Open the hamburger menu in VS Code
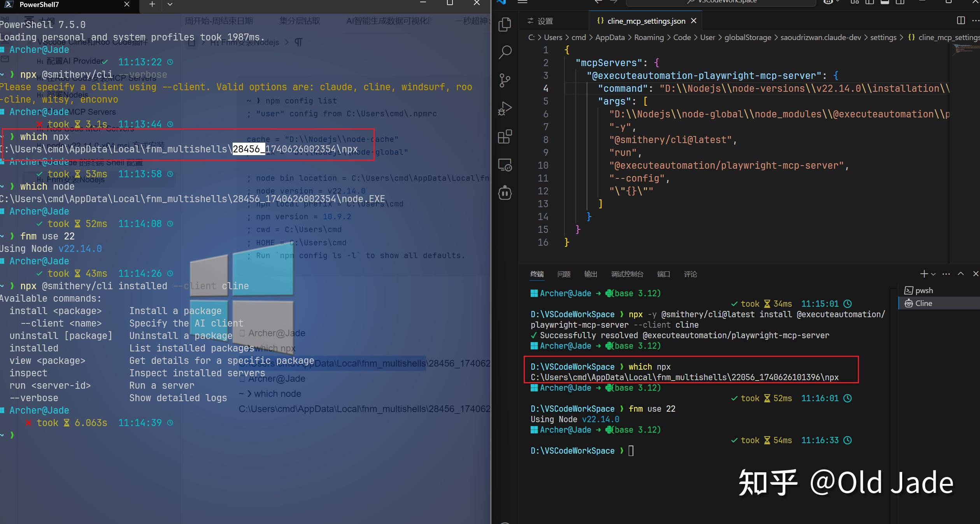 tap(522, 2)
